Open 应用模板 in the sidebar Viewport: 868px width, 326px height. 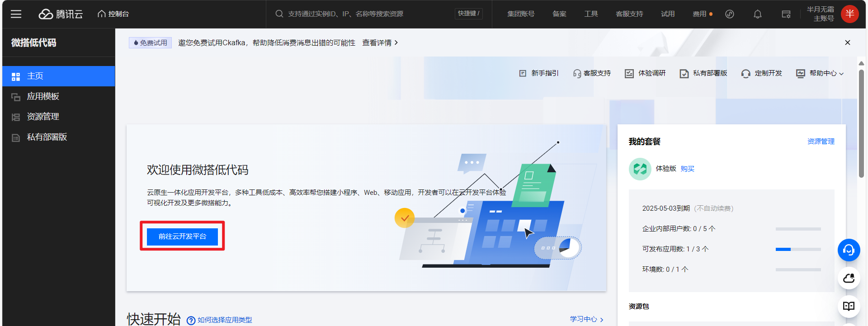(x=59, y=96)
